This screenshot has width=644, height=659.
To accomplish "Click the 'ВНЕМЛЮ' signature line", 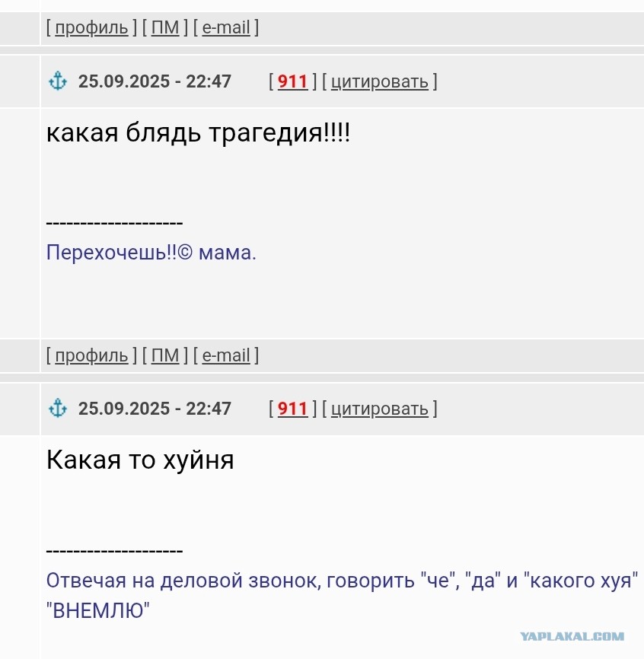I will pos(98,610).
